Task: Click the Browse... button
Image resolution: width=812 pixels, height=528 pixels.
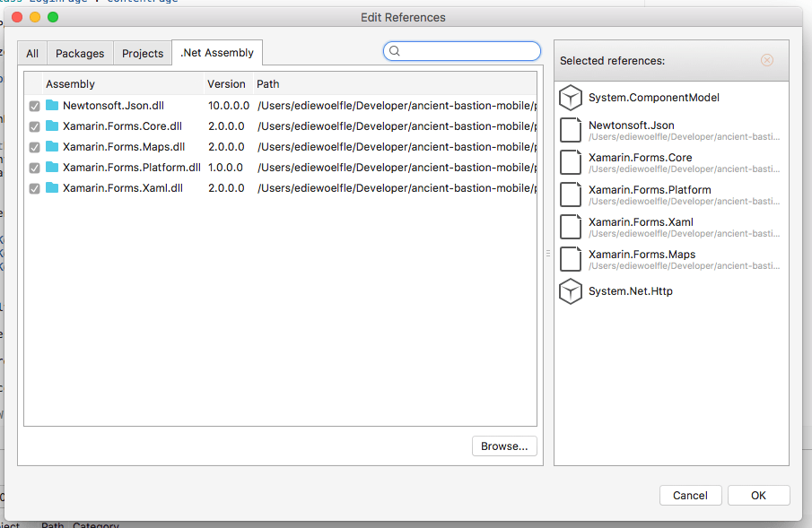Action: (x=504, y=446)
